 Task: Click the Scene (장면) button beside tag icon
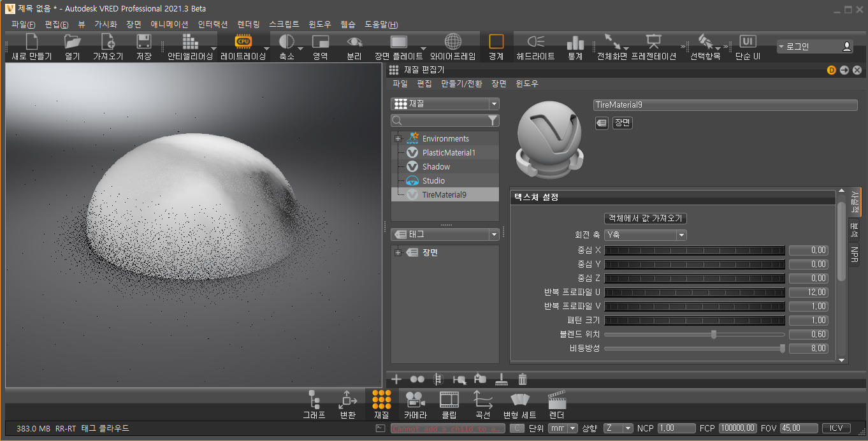tap(622, 123)
